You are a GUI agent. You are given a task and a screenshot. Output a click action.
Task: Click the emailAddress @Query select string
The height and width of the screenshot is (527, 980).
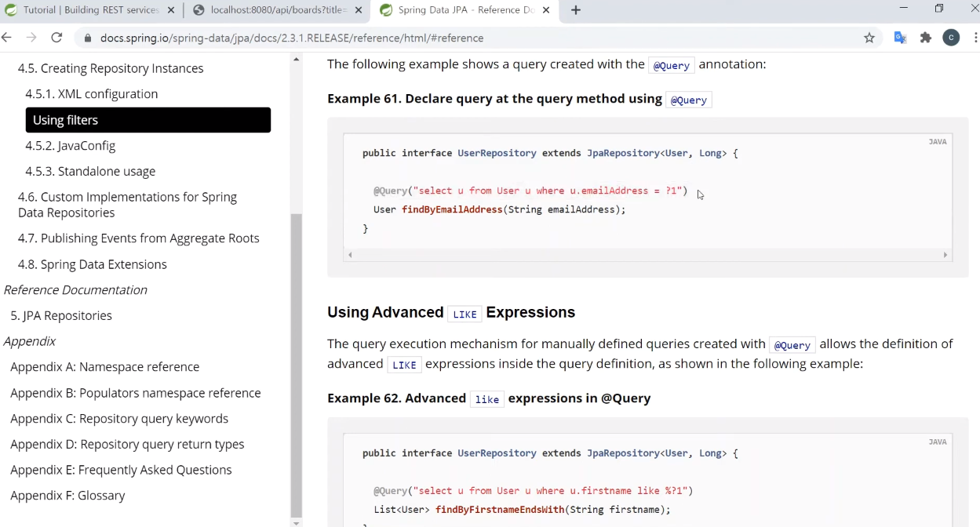[x=547, y=191]
